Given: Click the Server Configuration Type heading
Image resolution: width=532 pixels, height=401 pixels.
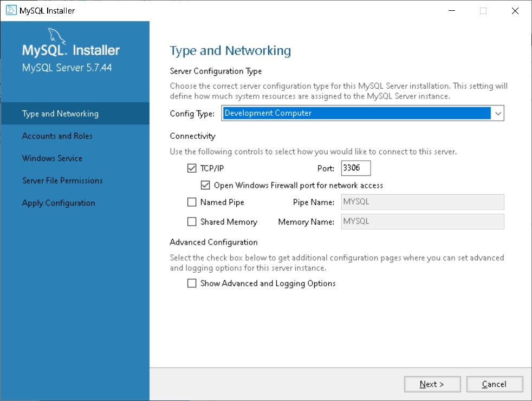Looking at the screenshot, I should pyautogui.click(x=216, y=71).
